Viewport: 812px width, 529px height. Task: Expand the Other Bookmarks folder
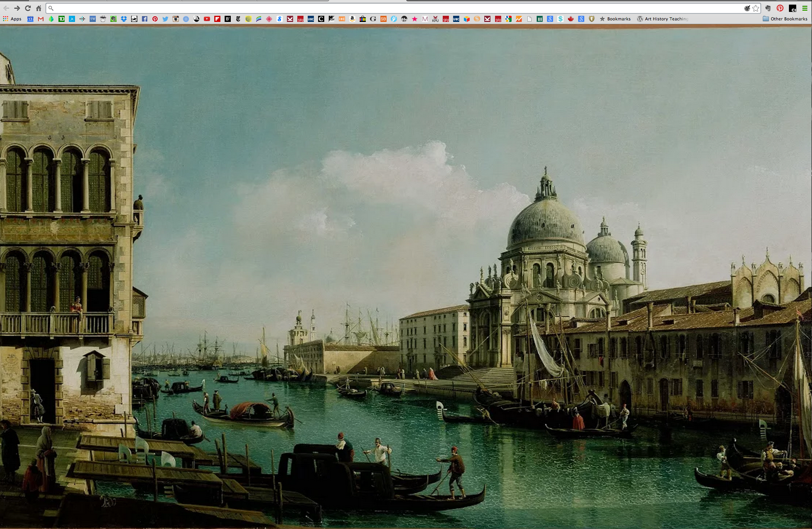point(785,19)
